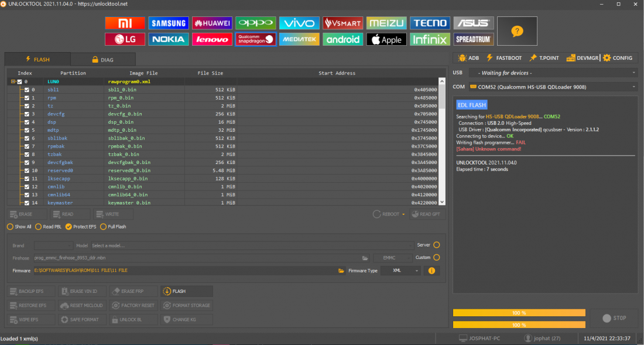Image resolution: width=644 pixels, height=345 pixels.
Task: Click the READ GPT button
Action: click(427, 214)
